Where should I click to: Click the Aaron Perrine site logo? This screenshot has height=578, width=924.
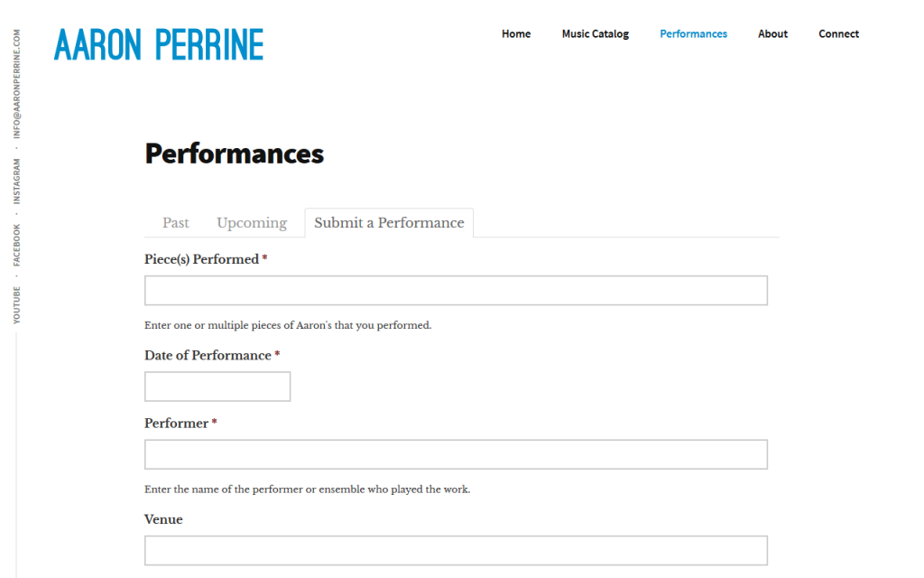(159, 45)
